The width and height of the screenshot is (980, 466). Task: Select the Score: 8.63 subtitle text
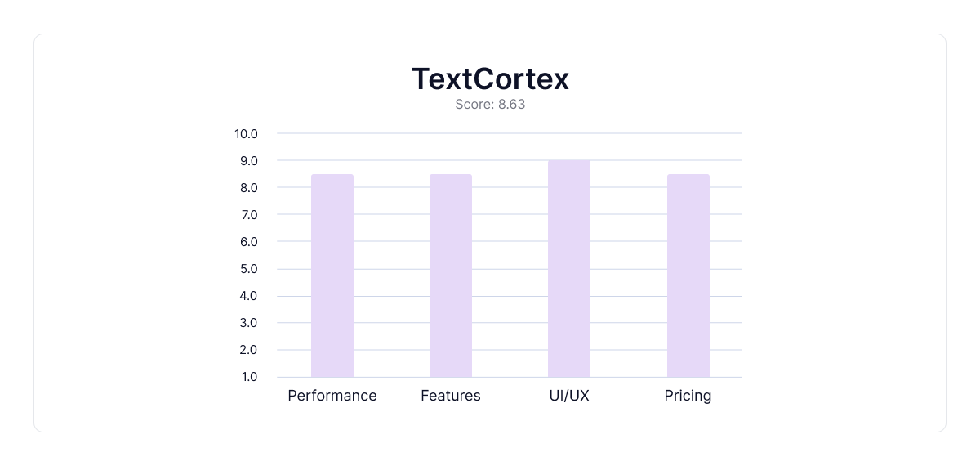click(490, 105)
